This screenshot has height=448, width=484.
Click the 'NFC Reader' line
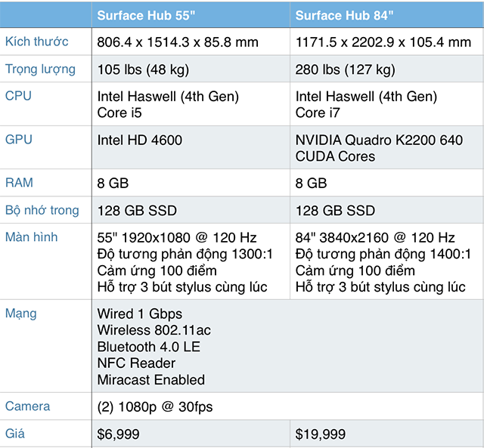coord(136,363)
